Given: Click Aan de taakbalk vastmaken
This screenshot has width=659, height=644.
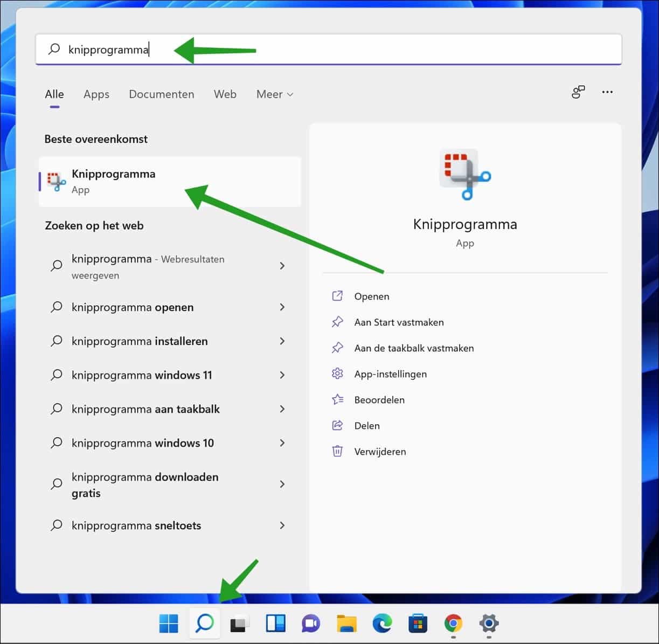Looking at the screenshot, I should [x=414, y=348].
